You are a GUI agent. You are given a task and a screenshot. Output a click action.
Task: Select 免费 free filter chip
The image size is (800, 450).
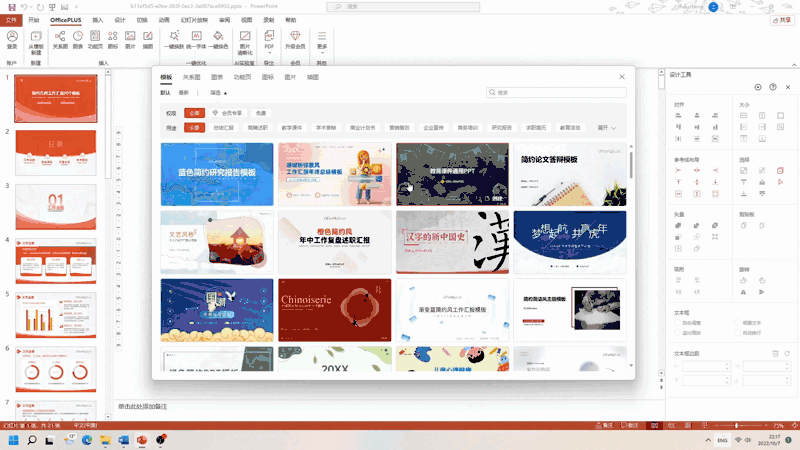pos(261,113)
